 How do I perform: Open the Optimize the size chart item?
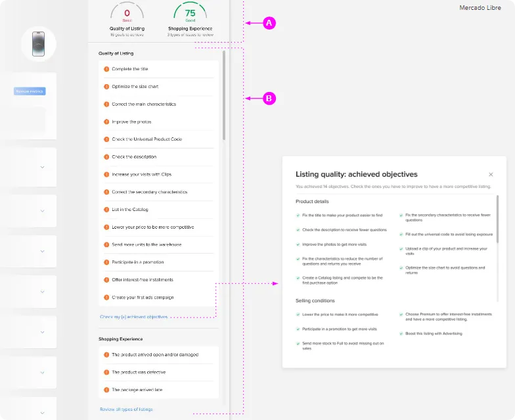tap(135, 87)
